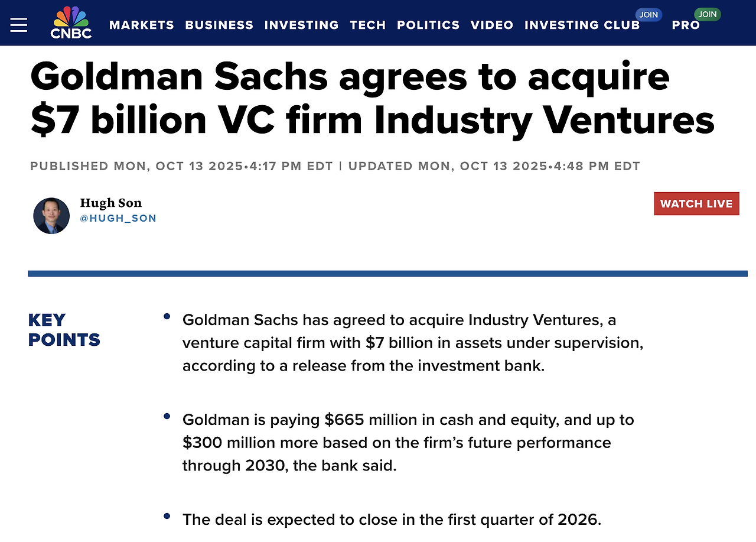Click the CNBC peacock logo

tap(71, 22)
